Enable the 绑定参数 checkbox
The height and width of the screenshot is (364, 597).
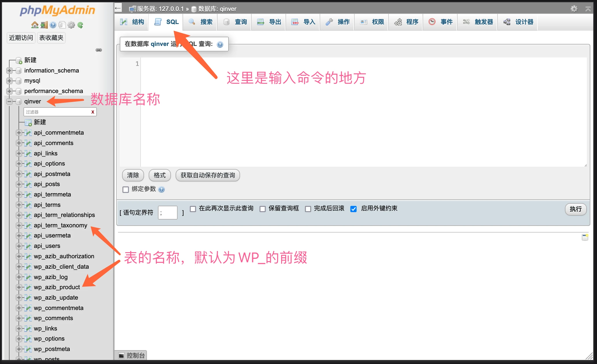pos(126,189)
